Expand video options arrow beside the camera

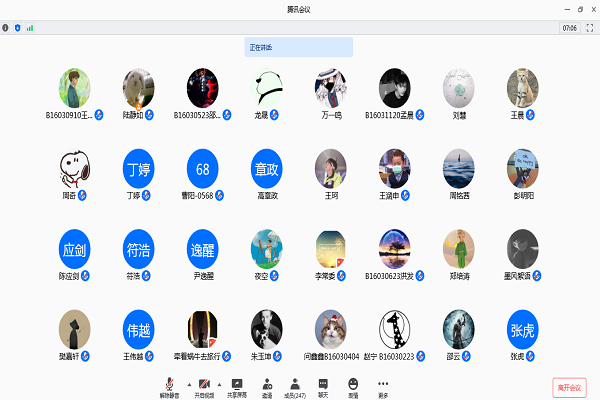(x=221, y=382)
